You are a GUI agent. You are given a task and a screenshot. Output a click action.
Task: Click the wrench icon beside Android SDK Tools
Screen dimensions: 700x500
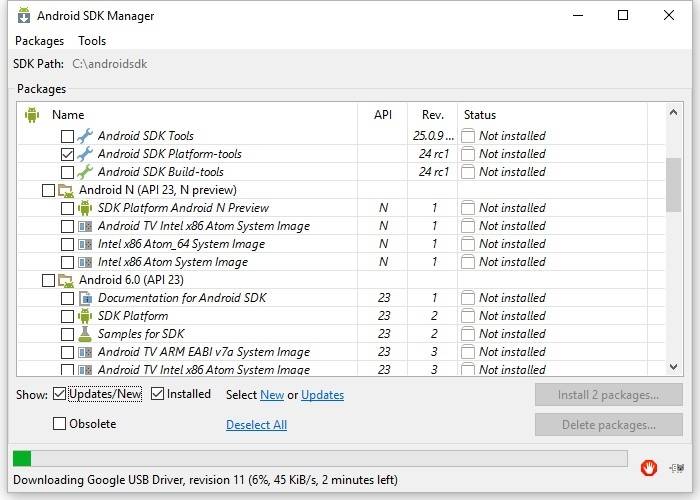click(x=85, y=136)
